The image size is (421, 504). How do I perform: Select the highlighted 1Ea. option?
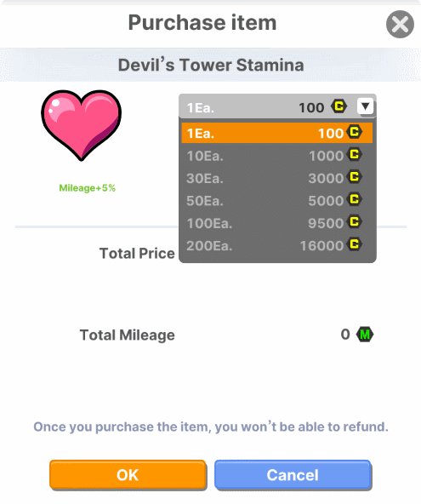[276, 133]
